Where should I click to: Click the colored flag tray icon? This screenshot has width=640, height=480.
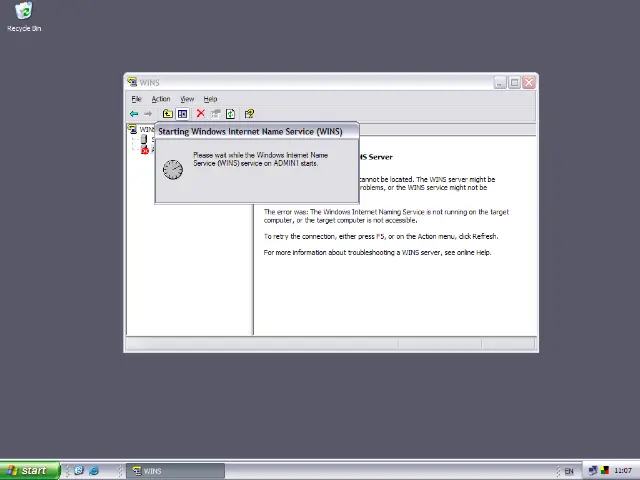pos(605,471)
